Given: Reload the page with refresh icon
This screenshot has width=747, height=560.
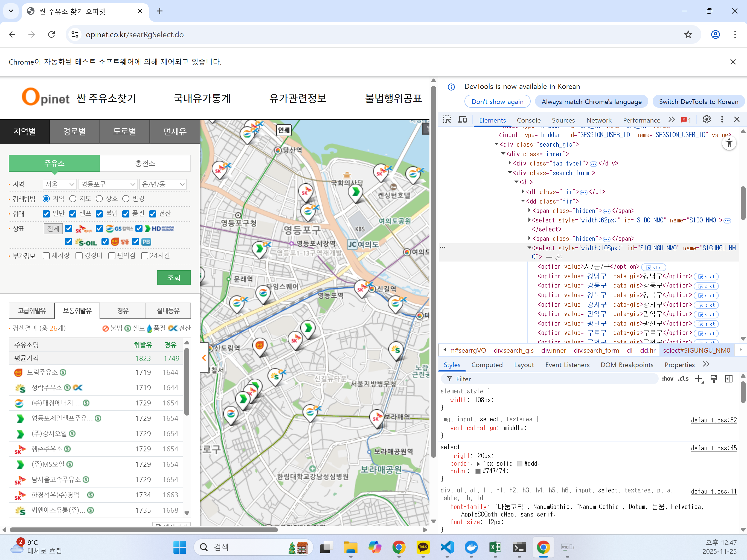Looking at the screenshot, I should 51,34.
